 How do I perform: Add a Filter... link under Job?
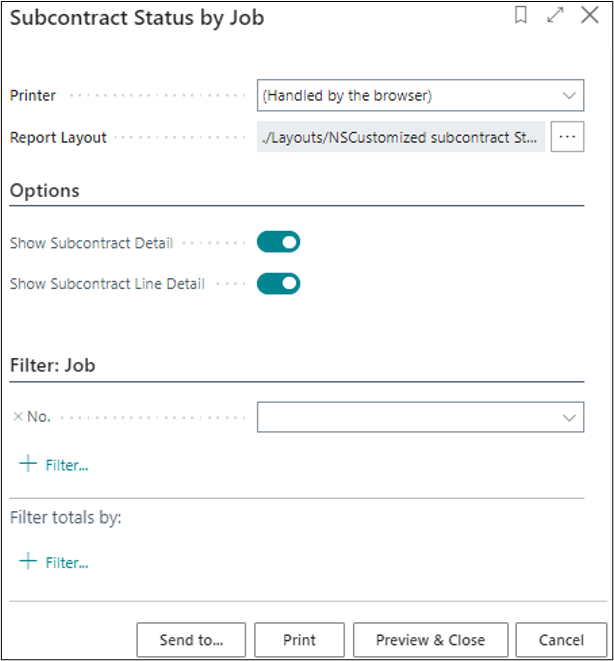coord(67,465)
